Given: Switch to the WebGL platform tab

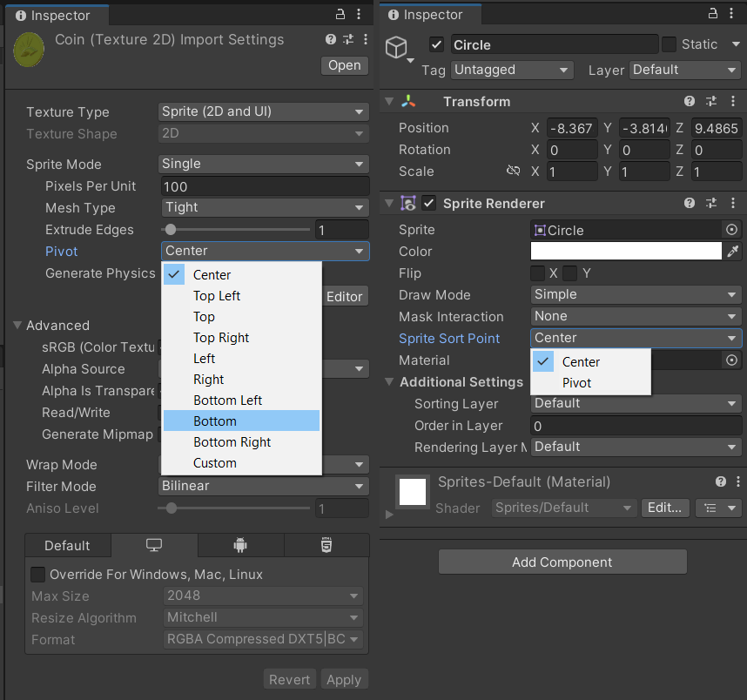Looking at the screenshot, I should pos(326,545).
